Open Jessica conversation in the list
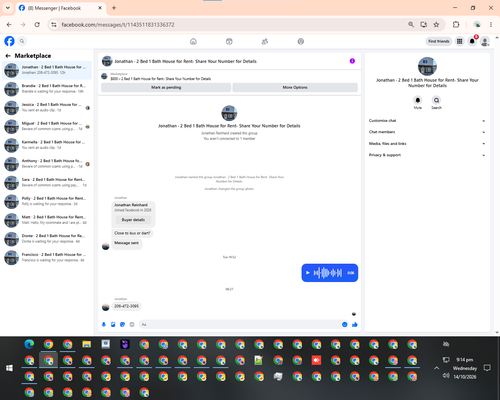 pyautogui.click(x=47, y=107)
